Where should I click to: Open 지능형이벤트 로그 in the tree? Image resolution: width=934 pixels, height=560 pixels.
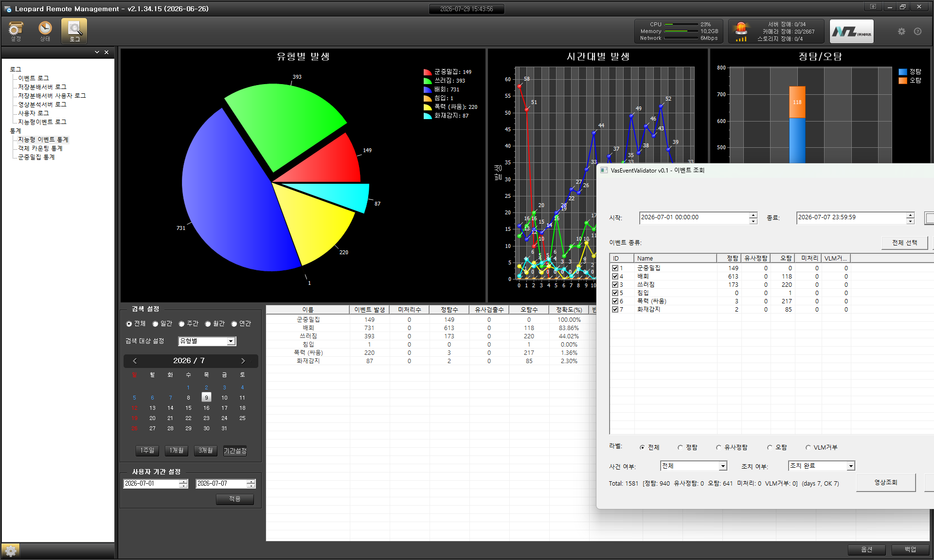tap(42, 122)
